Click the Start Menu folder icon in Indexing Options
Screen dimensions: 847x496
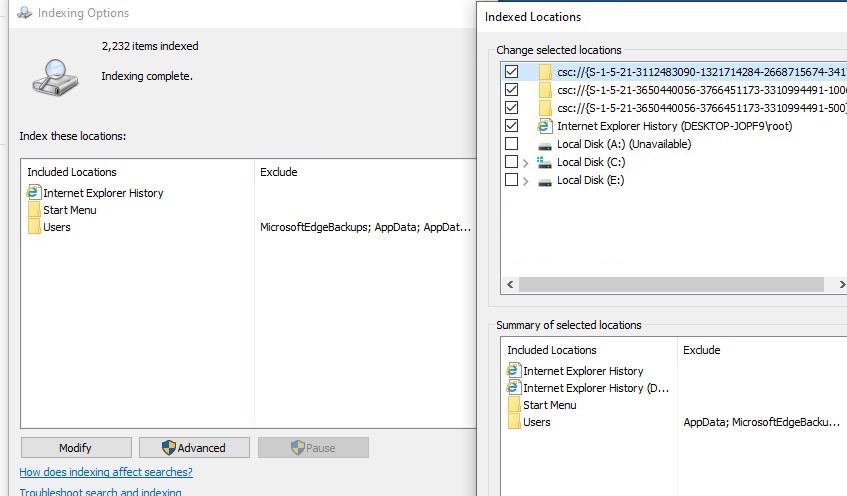point(34,210)
